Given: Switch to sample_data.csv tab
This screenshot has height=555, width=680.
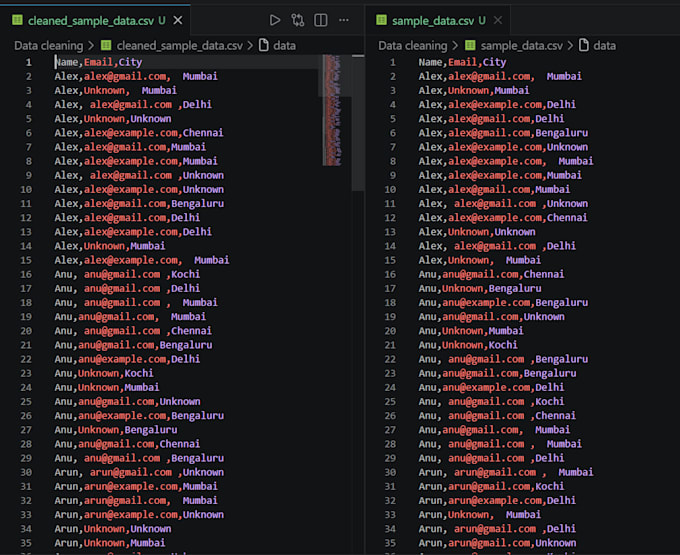Looking at the screenshot, I should [x=438, y=20].
